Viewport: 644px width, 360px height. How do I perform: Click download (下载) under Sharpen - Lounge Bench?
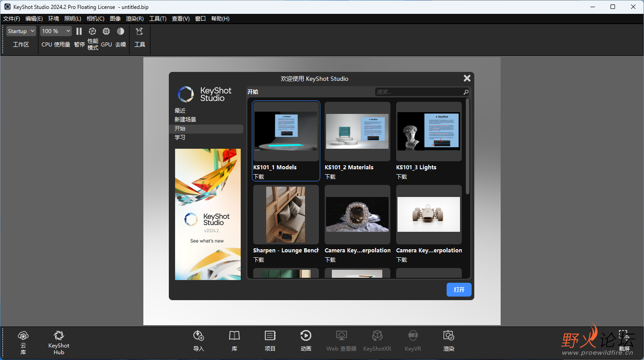259,260
